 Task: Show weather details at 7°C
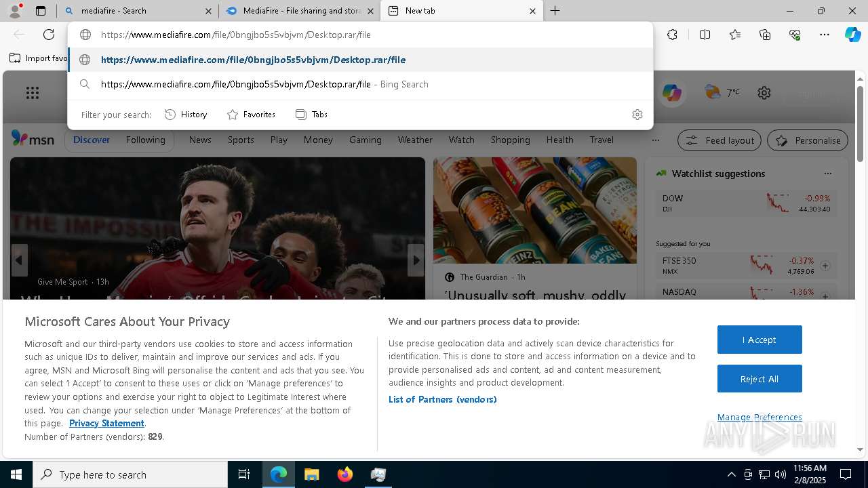point(722,92)
